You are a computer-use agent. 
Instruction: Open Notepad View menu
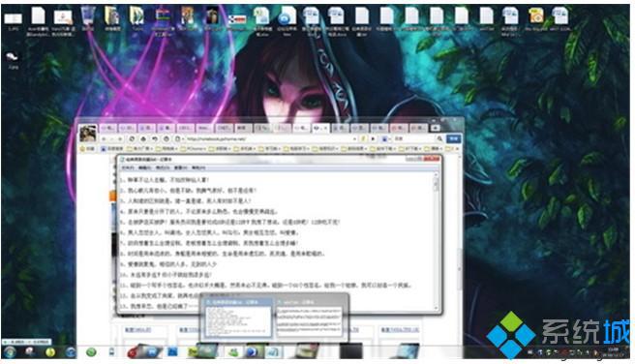tap(181, 167)
